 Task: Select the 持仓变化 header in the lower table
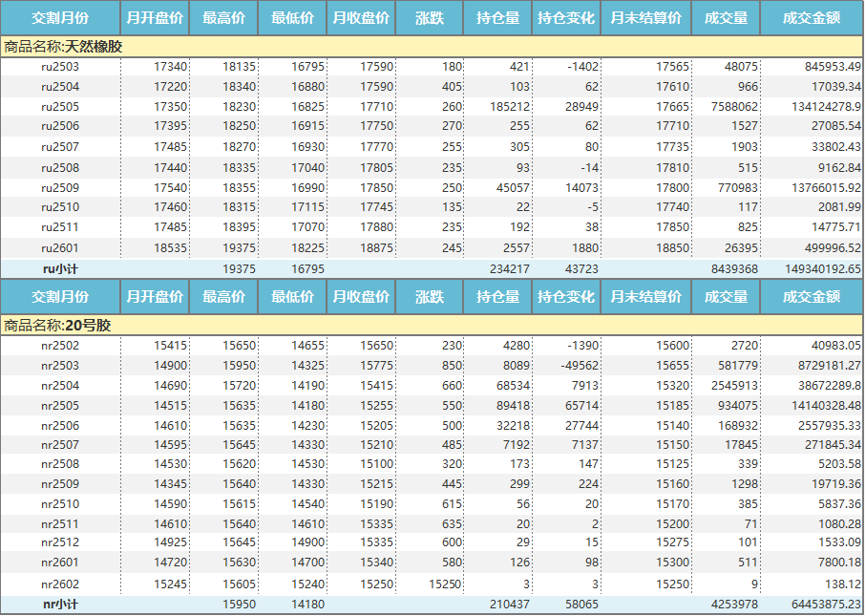click(566, 297)
